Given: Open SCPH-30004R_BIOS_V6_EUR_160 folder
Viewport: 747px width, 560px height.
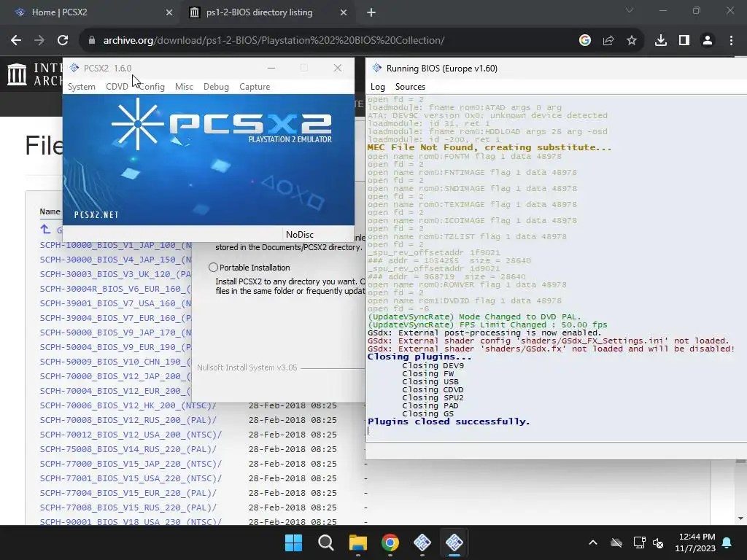Looking at the screenshot, I should coord(115,289).
